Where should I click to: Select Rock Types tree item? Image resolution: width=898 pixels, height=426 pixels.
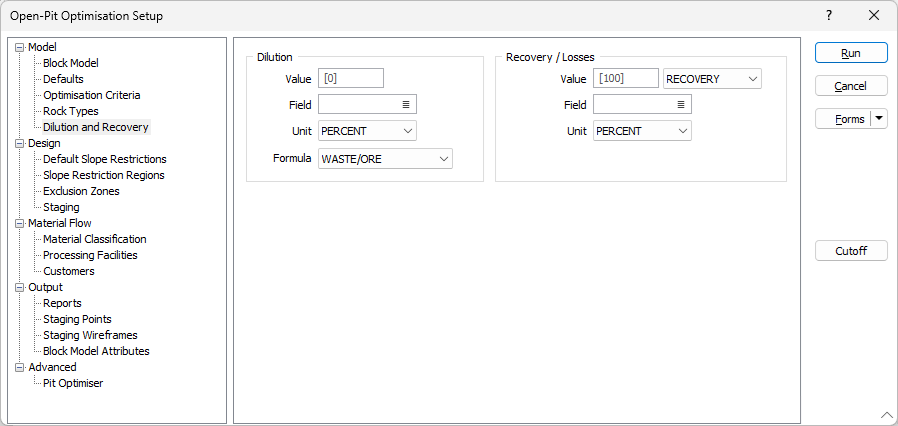point(71,111)
